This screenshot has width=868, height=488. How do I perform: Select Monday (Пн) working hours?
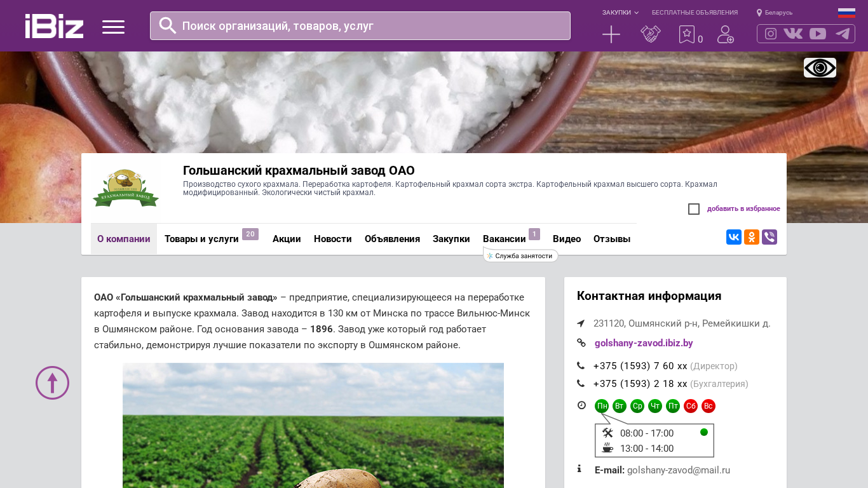click(x=602, y=406)
